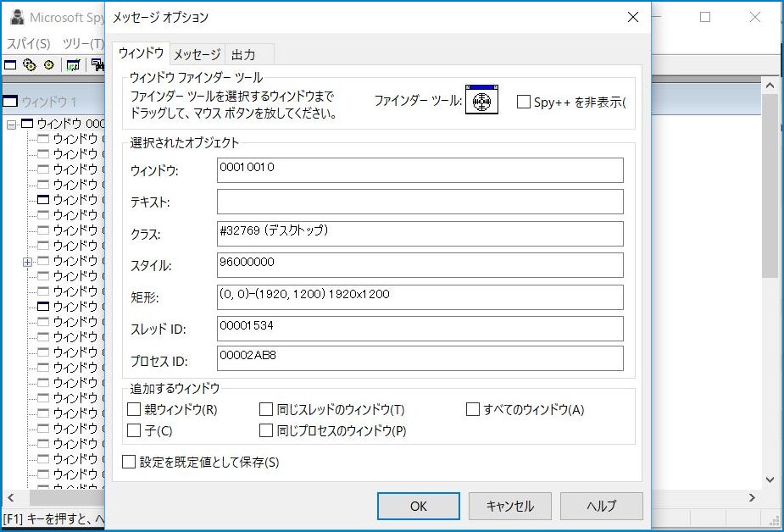Enable the 親ウィンドウ(R) checkbox

tap(134, 410)
